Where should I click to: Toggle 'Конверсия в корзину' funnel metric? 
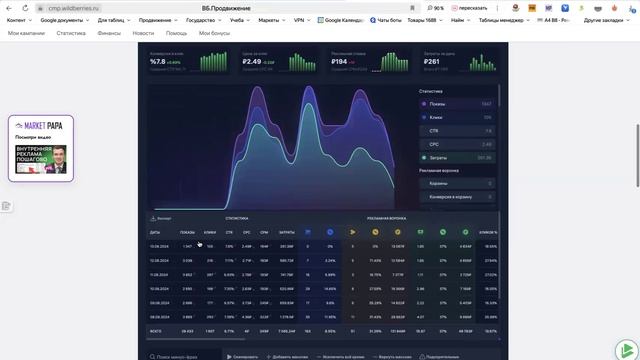(457, 197)
